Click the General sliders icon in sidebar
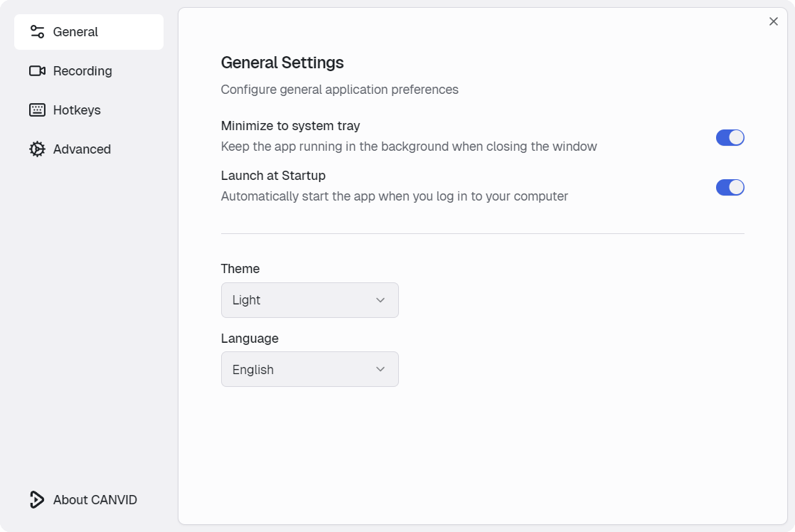The image size is (795, 532). (37, 32)
